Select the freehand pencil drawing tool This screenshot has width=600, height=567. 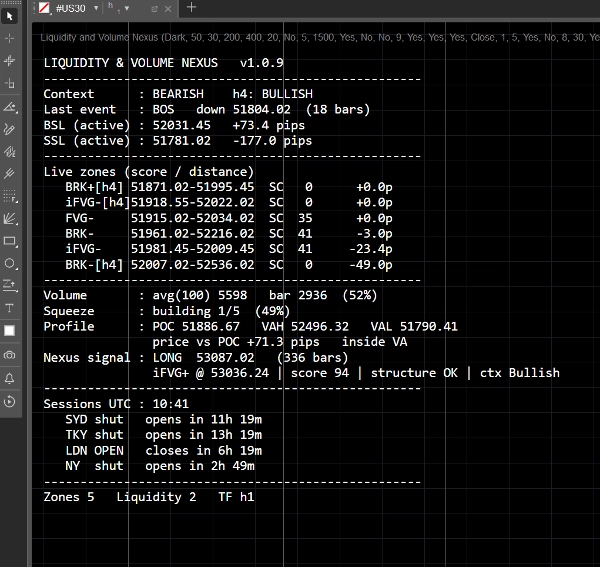click(10, 129)
